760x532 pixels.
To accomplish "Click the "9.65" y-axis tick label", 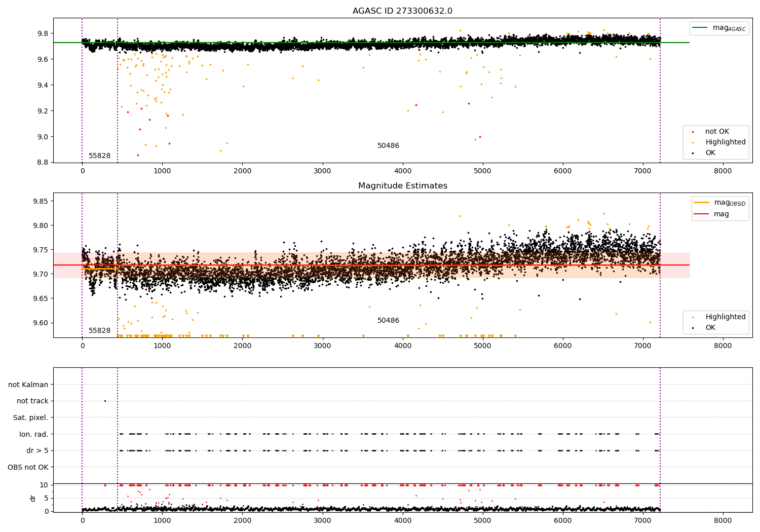I will (41, 298).
